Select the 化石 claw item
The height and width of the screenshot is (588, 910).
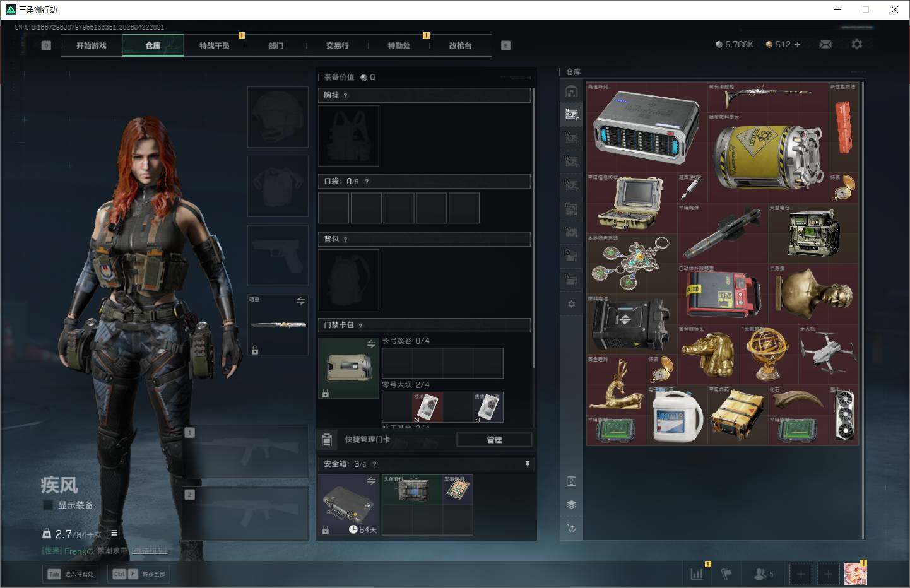(798, 400)
